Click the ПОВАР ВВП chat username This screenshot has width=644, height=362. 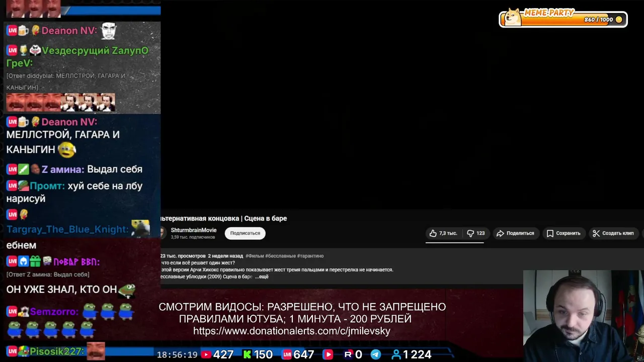pyautogui.click(x=76, y=262)
